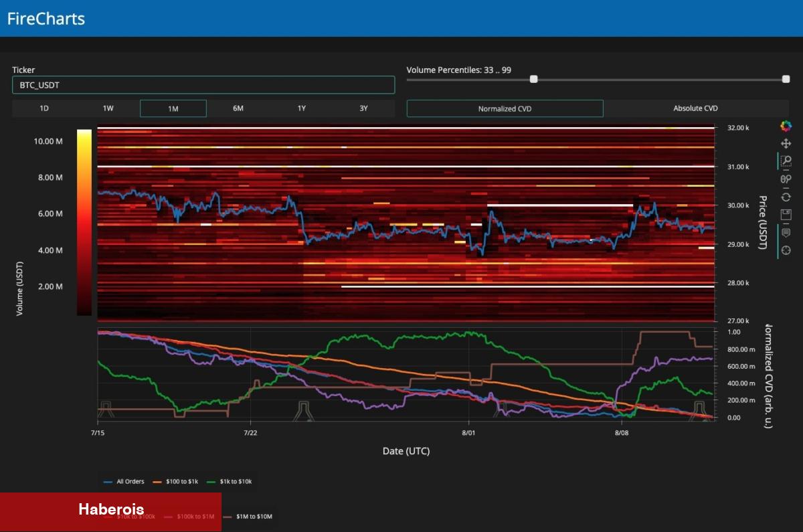Image resolution: width=803 pixels, height=532 pixels.
Task: Select the 1D timeframe tab
Action: tap(44, 108)
